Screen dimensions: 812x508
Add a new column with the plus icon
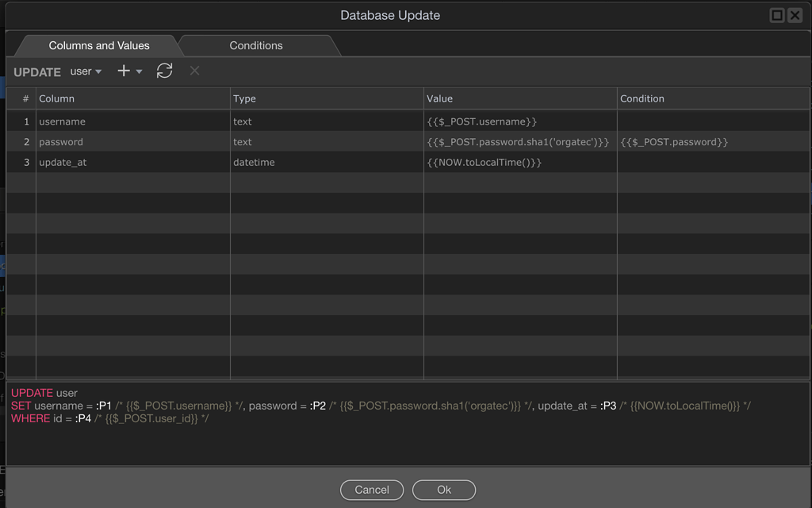pos(124,71)
